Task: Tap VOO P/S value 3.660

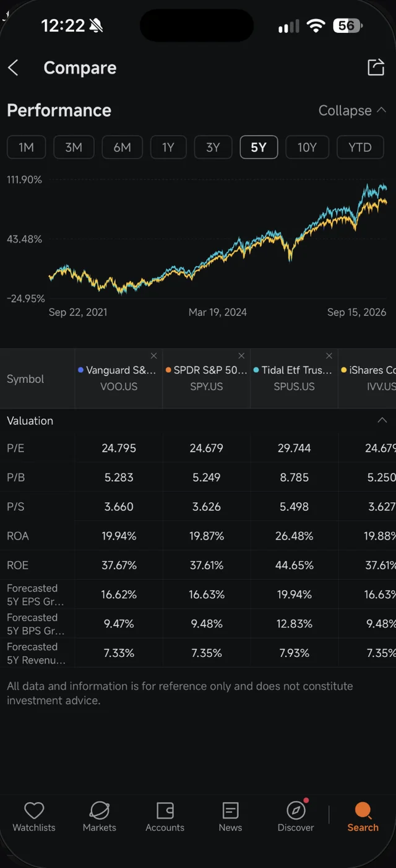Action: [119, 506]
